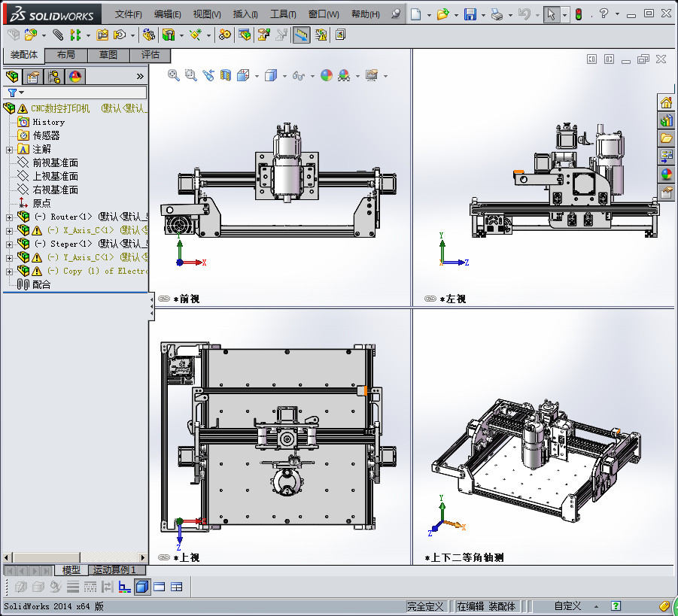Switch to the 评估 tab

pos(150,55)
